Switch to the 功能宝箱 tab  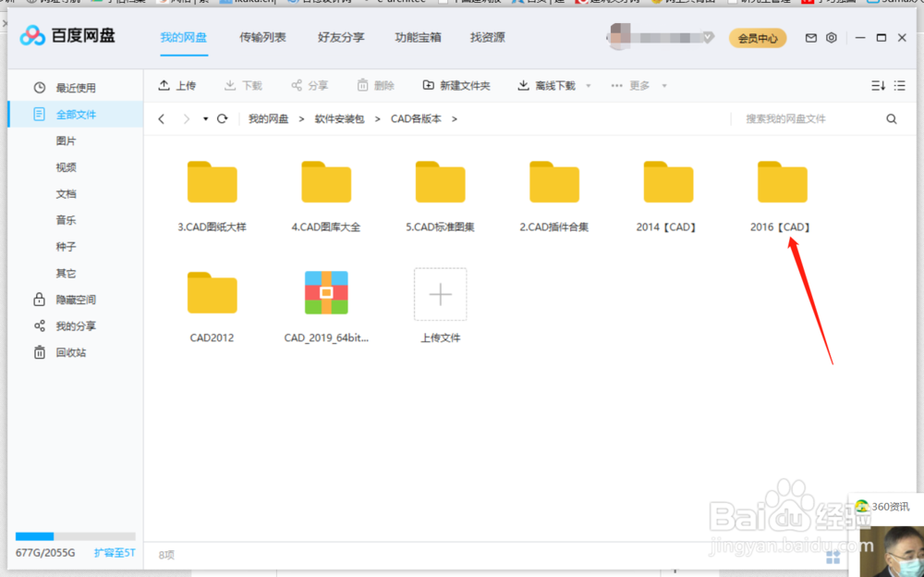(418, 37)
